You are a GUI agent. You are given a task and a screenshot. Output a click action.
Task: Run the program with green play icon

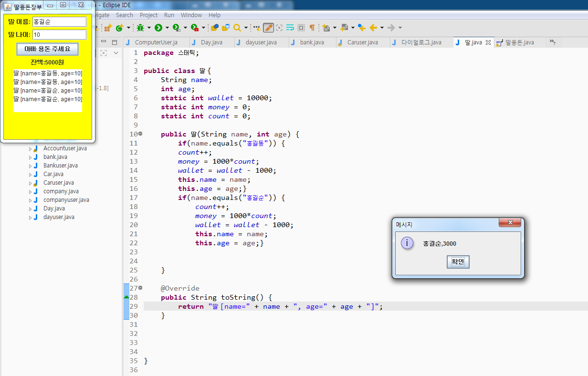[158, 28]
